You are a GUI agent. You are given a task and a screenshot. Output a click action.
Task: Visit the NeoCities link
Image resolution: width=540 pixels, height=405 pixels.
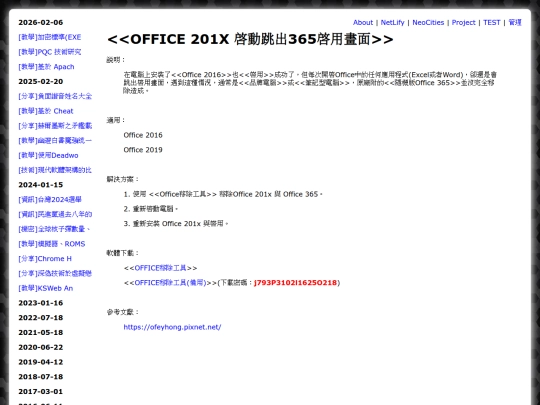tap(428, 22)
